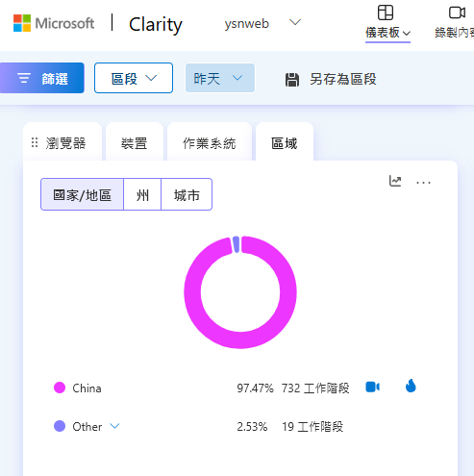Click 另存為區段 save as segment
The image size is (474, 476).
(331, 79)
